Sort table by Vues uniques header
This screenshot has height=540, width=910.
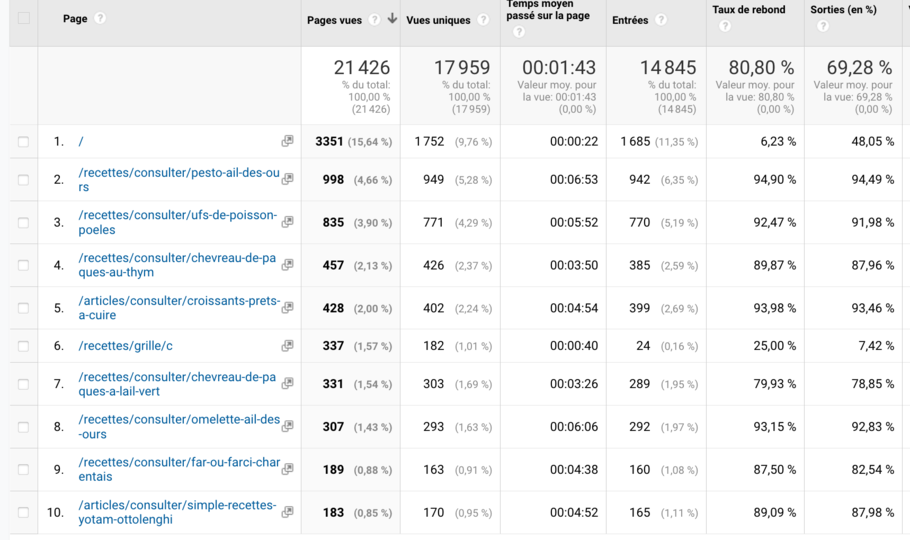point(438,20)
